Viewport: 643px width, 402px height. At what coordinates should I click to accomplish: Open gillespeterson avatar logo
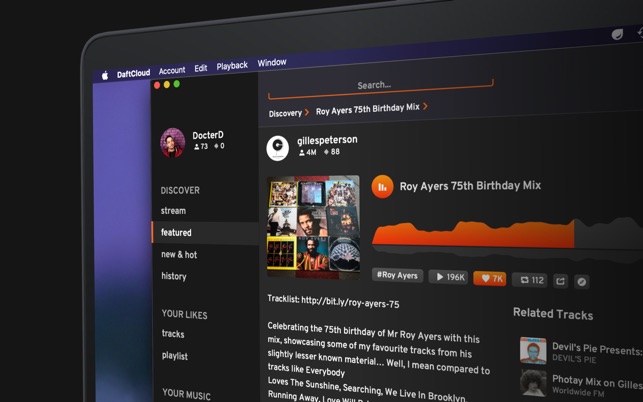click(278, 148)
